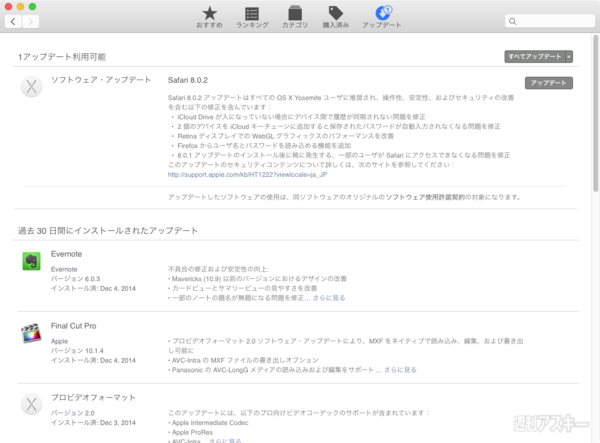Click アップデート button for Safari 8.0.2

tap(549, 83)
